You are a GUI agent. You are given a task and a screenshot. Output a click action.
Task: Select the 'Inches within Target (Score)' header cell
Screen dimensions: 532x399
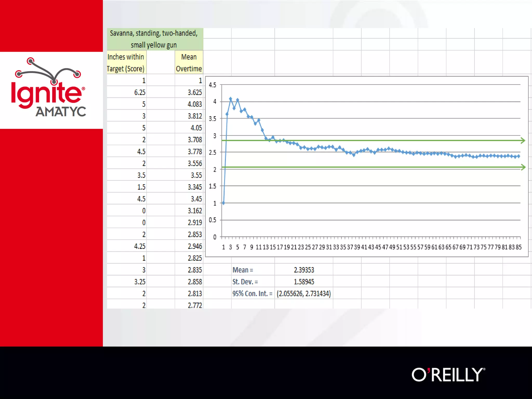click(126, 63)
